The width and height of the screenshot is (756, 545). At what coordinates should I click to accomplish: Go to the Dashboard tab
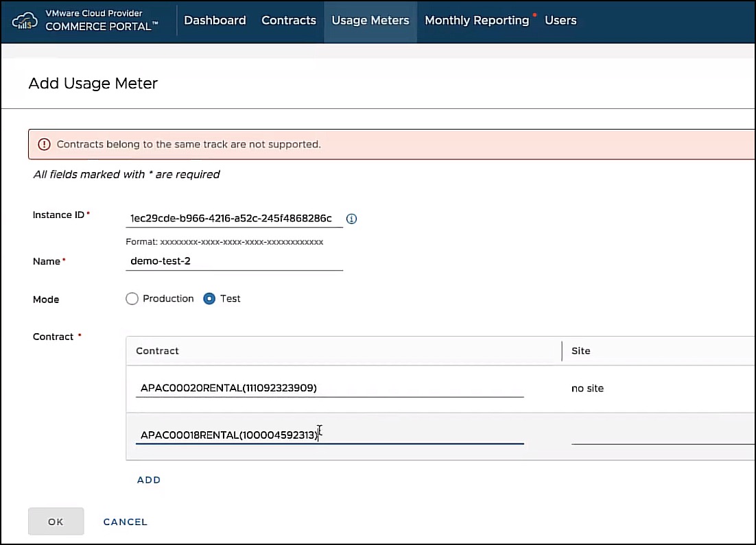pyautogui.click(x=215, y=21)
